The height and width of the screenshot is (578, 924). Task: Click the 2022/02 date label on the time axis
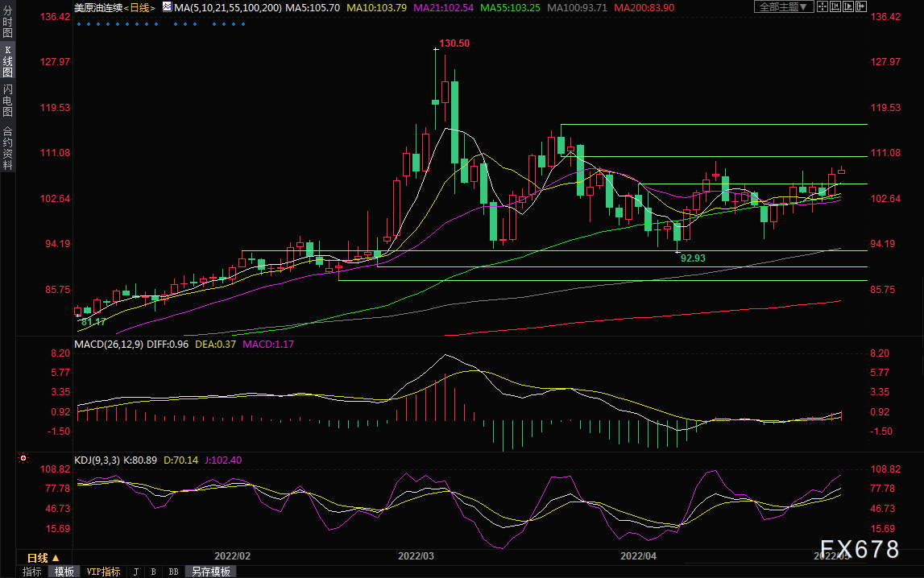click(232, 556)
